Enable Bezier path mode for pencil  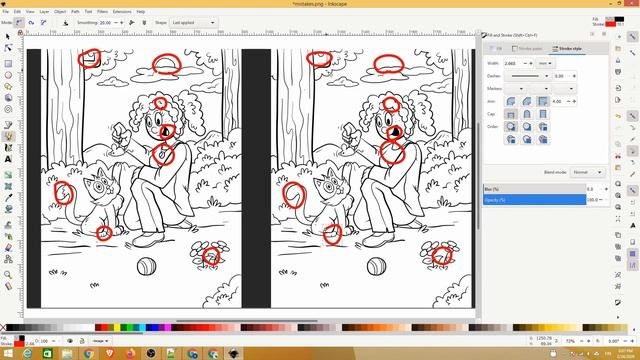pos(19,23)
